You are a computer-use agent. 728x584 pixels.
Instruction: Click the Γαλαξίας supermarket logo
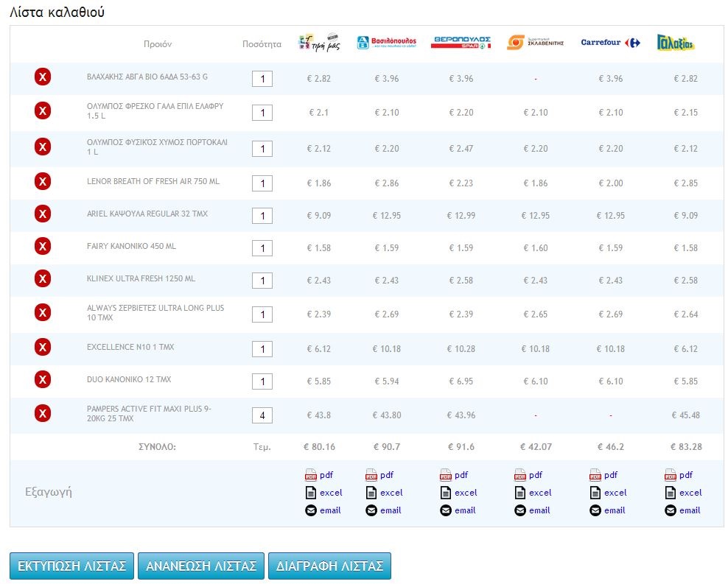[675, 43]
